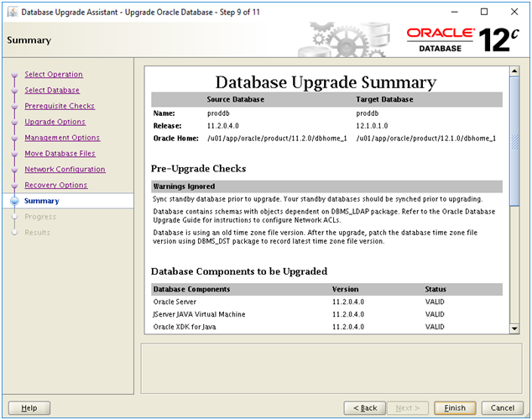Click the Help button
Image resolution: width=532 pixels, height=420 pixels.
pyautogui.click(x=29, y=407)
